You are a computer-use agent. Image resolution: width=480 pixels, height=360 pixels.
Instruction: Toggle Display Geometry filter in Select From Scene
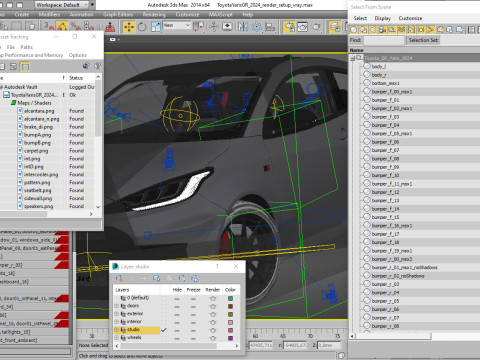354,30
